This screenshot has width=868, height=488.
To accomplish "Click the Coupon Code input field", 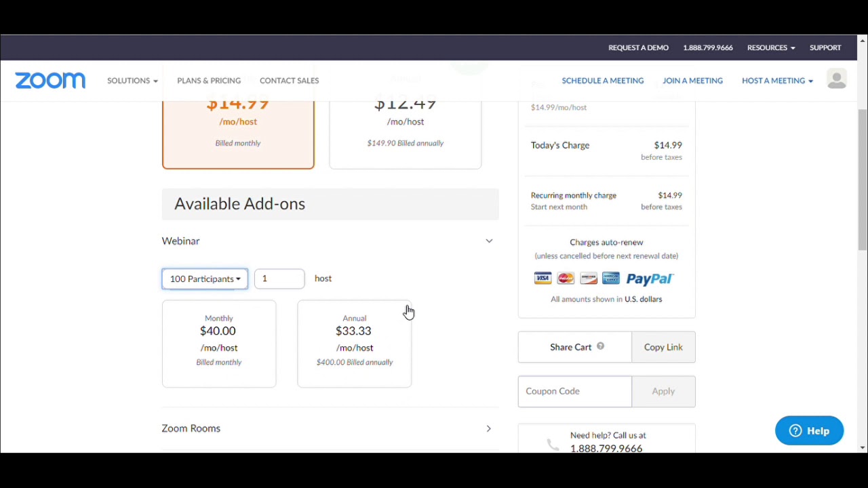I will coord(575,391).
